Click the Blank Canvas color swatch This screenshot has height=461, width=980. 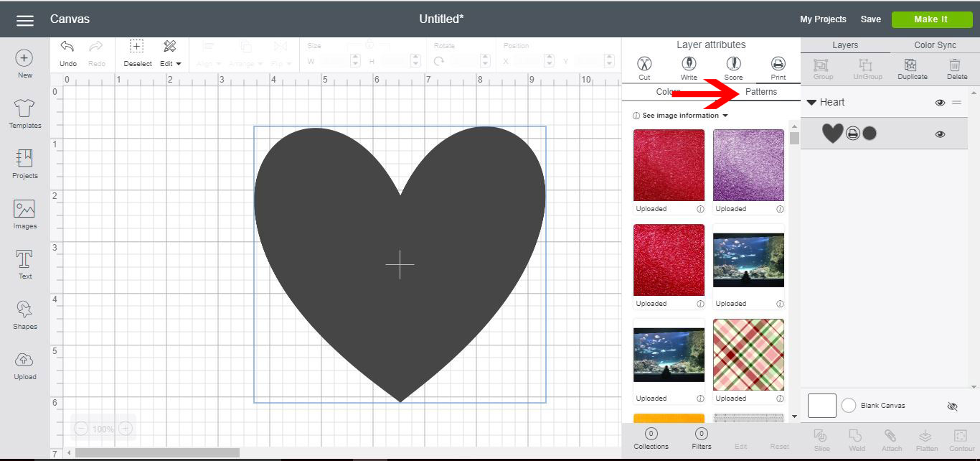821,405
